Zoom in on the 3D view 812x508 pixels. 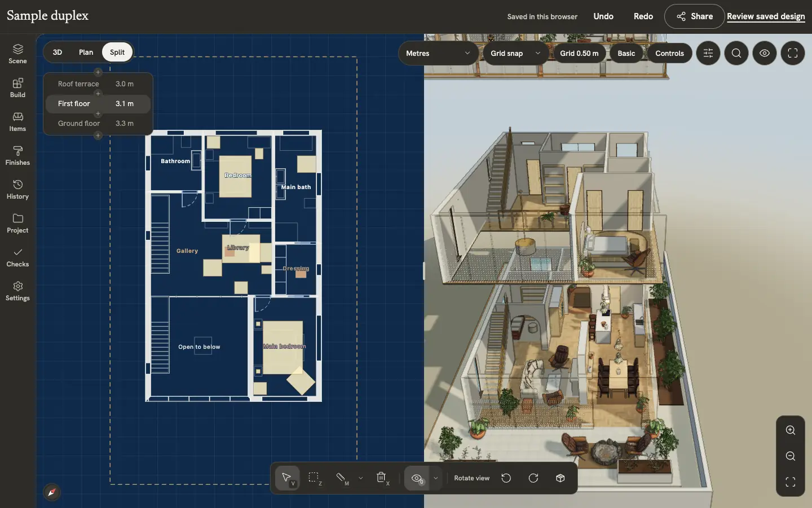point(791,430)
